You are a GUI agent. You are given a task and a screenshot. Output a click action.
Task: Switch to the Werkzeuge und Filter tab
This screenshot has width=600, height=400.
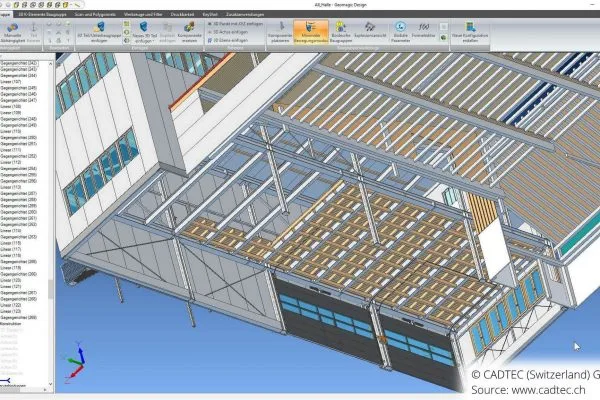143,15
